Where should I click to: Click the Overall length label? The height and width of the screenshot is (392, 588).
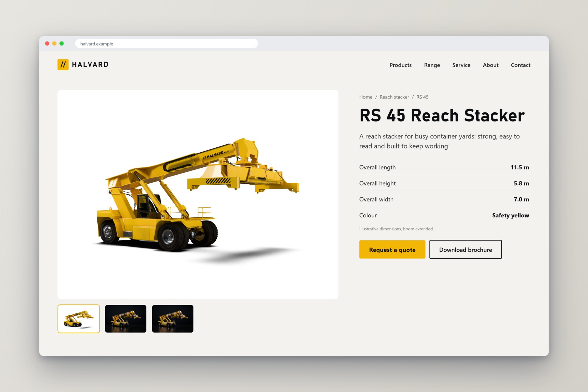(377, 167)
